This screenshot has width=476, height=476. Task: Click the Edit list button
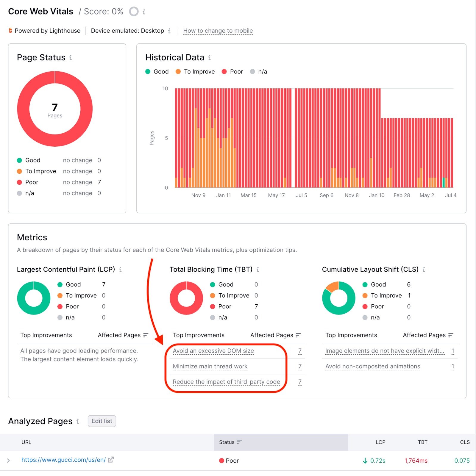pyautogui.click(x=102, y=421)
